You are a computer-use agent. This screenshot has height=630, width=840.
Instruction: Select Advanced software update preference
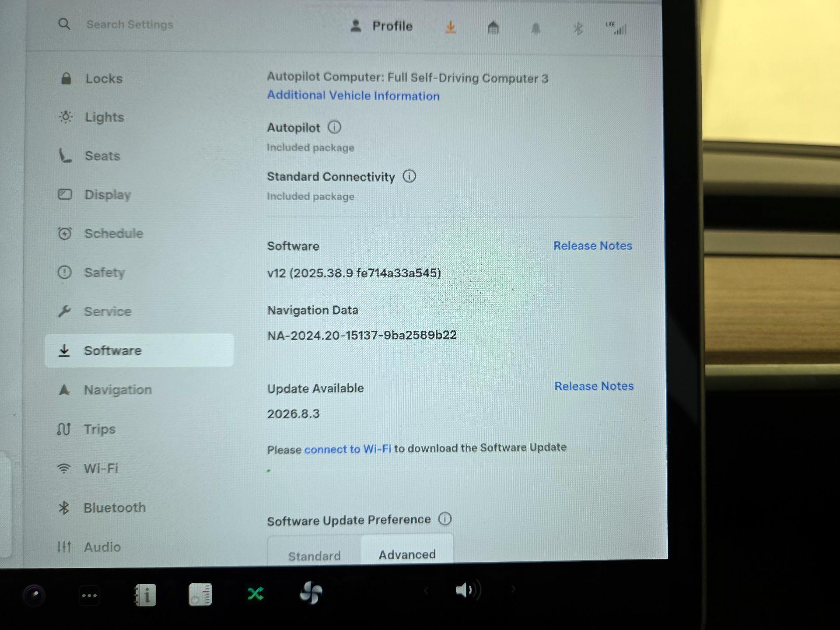407,554
